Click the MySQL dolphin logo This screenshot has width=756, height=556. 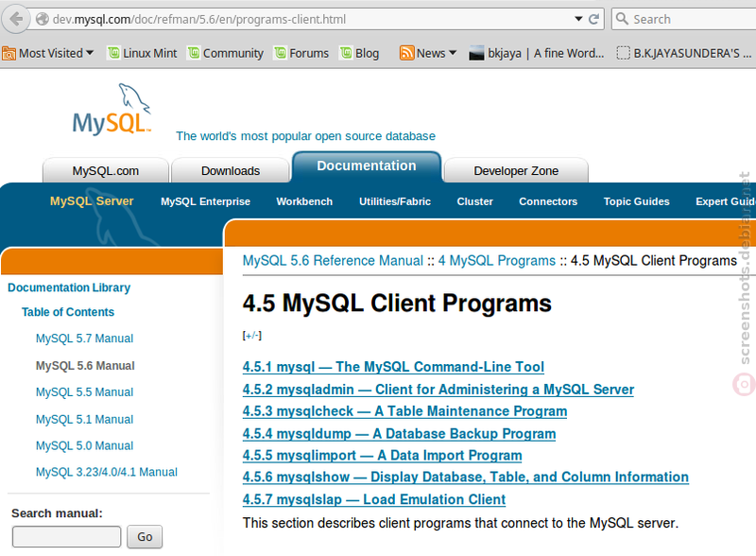[x=112, y=109]
